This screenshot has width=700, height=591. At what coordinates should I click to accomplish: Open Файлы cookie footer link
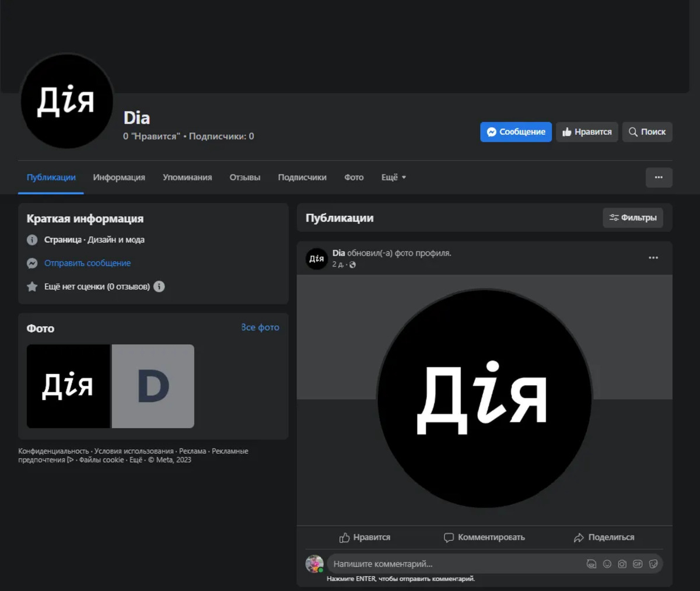pos(101,460)
